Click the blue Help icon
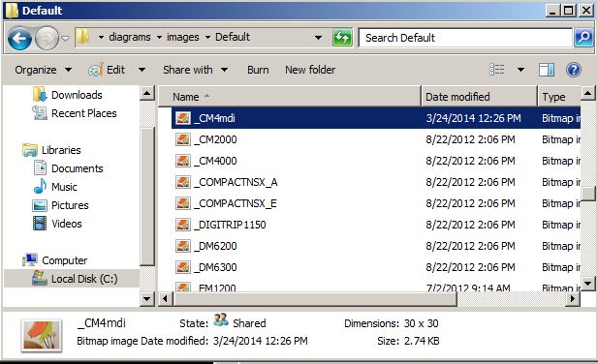Viewport: 598px width, 364px height. (574, 70)
